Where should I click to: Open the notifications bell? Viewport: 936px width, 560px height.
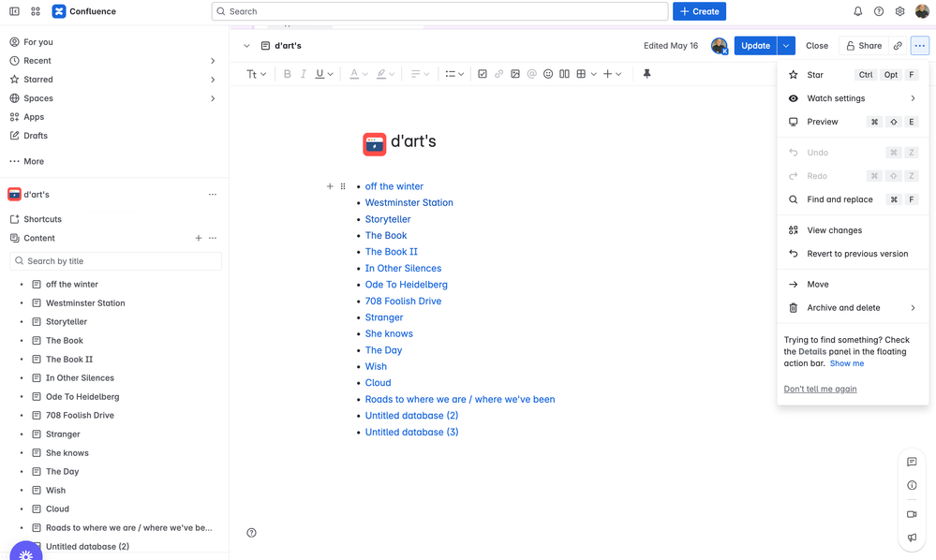tap(858, 11)
